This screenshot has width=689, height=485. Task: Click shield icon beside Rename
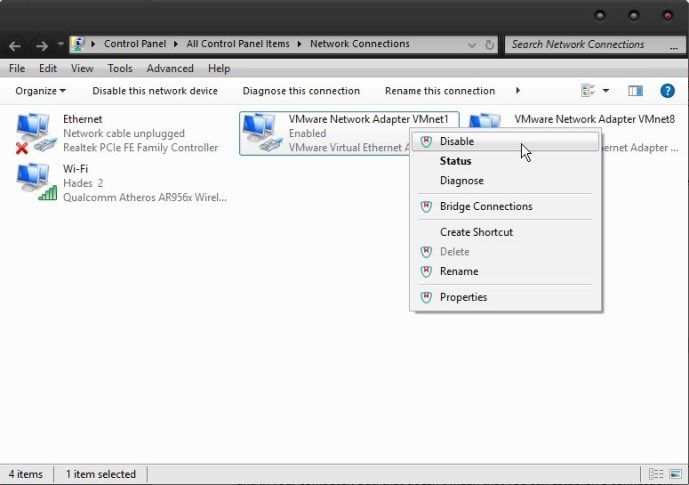pos(426,271)
